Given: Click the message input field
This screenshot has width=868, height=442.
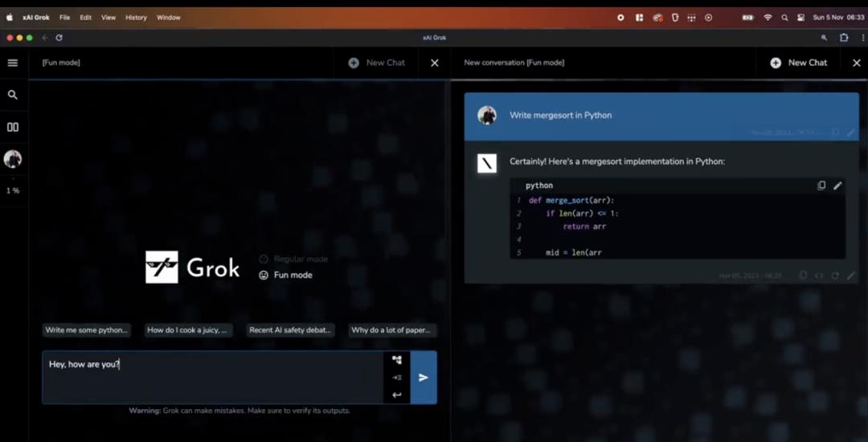Looking at the screenshot, I should (212, 377).
